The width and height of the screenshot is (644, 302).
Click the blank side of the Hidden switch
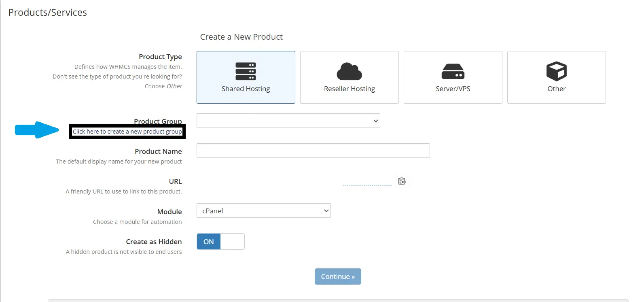click(232, 242)
